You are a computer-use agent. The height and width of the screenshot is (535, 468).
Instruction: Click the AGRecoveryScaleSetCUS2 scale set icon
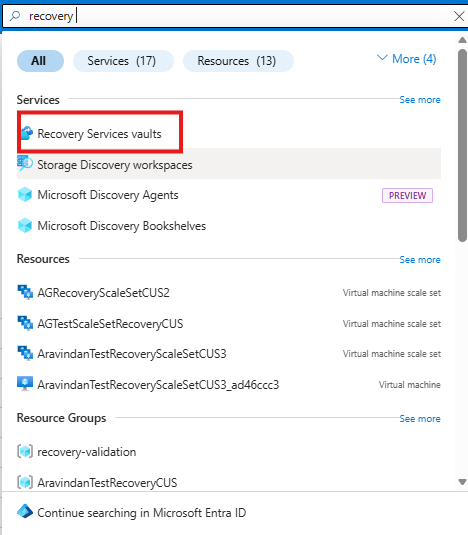25,292
